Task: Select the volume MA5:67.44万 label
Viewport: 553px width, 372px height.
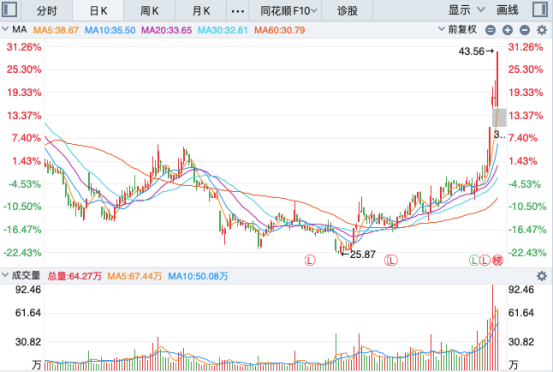Action: [x=134, y=276]
